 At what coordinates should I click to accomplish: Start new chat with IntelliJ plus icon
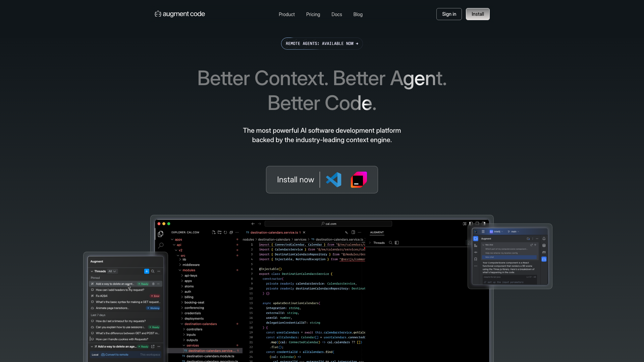tap(535, 245)
